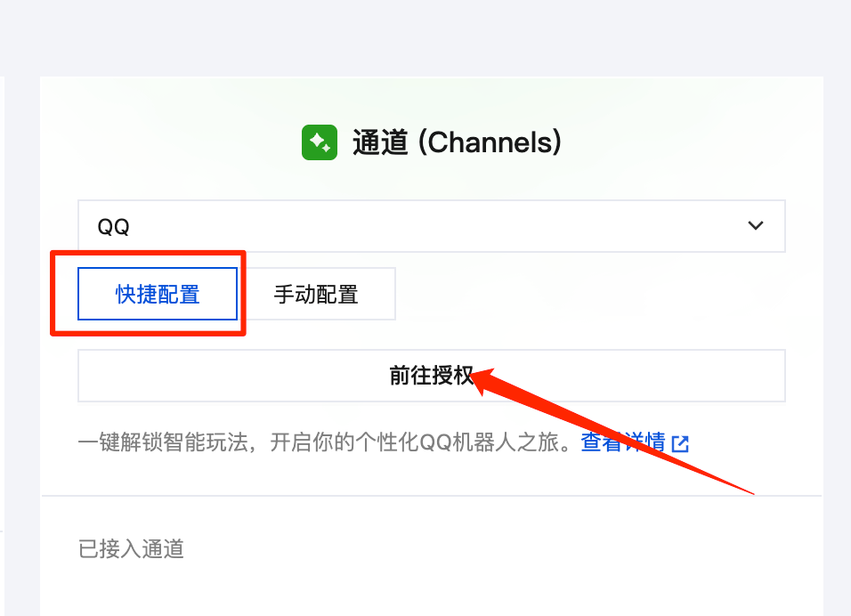The height and width of the screenshot is (616, 851).
Task: Click inside the QQ channel selector field
Action: (x=356, y=226)
